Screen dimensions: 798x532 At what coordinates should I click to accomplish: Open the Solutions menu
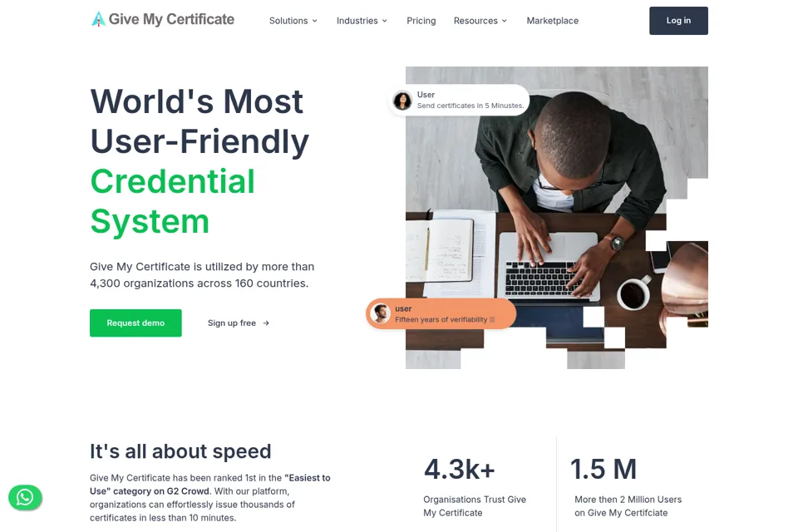pos(293,21)
